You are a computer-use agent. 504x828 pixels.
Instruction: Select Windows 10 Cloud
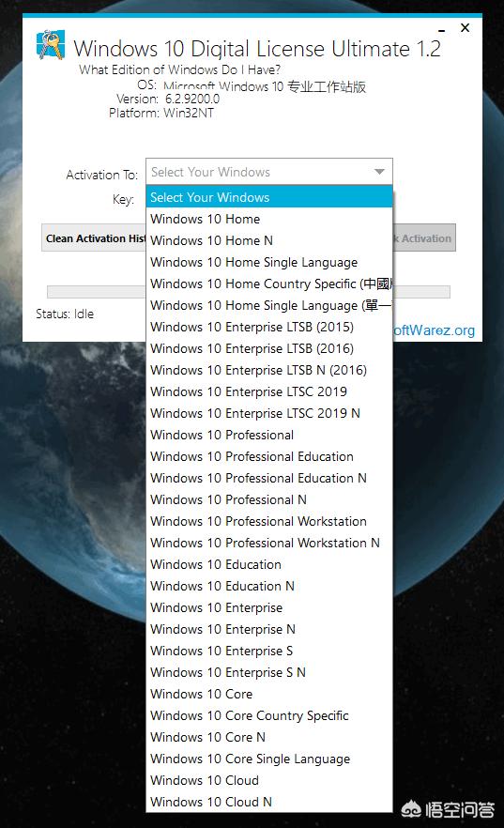click(x=269, y=780)
